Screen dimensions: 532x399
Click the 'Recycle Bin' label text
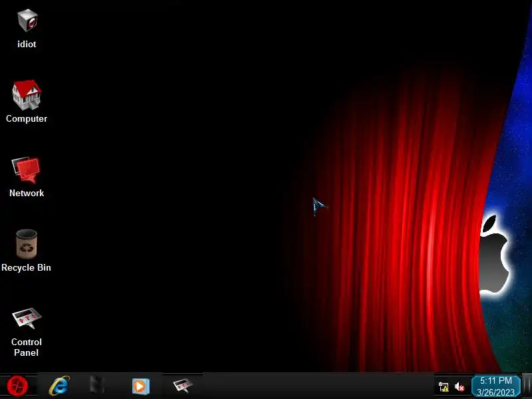(26, 268)
